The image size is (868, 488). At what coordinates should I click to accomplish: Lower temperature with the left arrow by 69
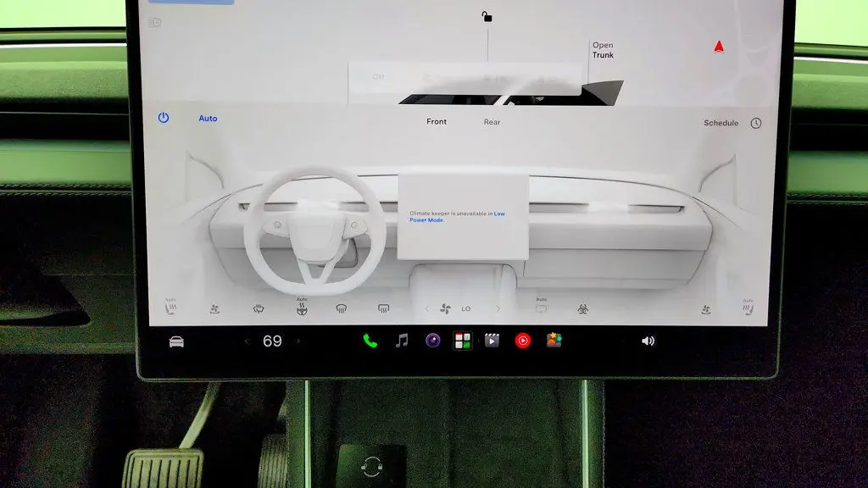247,341
